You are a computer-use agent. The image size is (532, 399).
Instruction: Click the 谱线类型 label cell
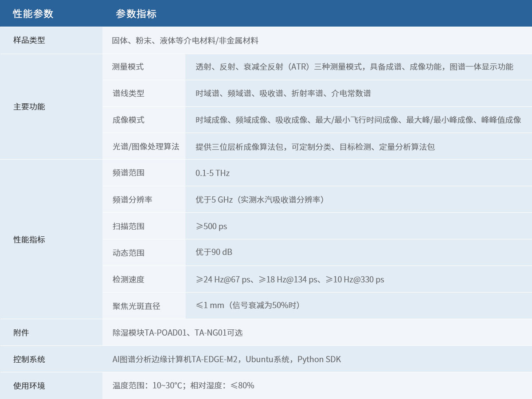pyautogui.click(x=128, y=93)
